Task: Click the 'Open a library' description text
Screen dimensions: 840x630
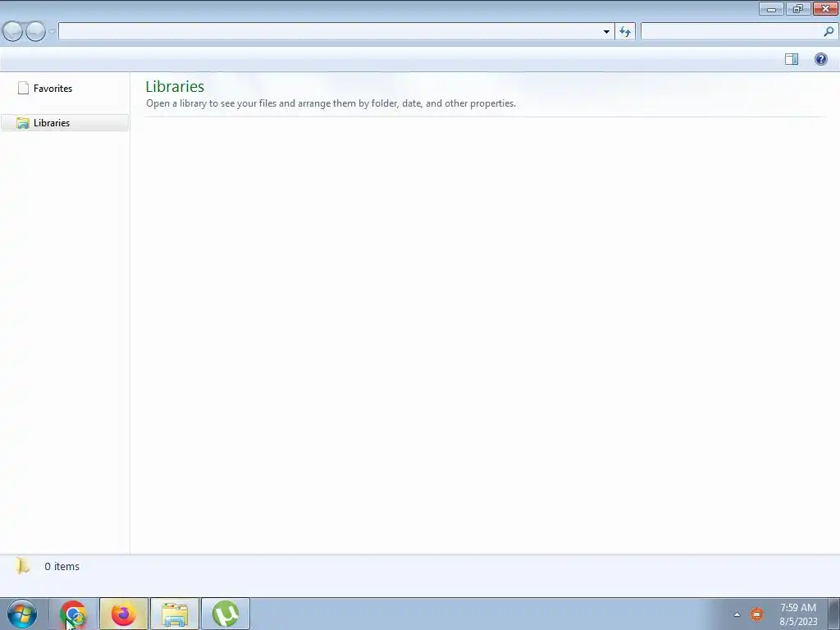Action: [331, 103]
